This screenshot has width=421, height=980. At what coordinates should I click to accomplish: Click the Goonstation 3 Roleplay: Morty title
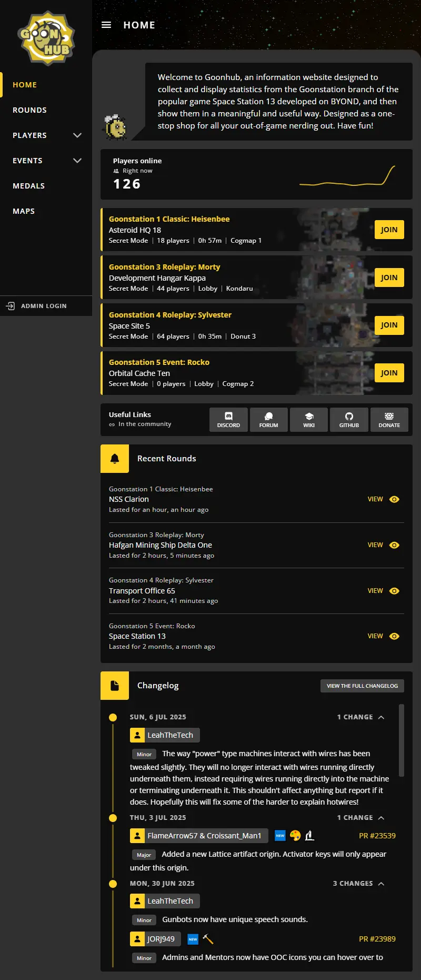[164, 267]
